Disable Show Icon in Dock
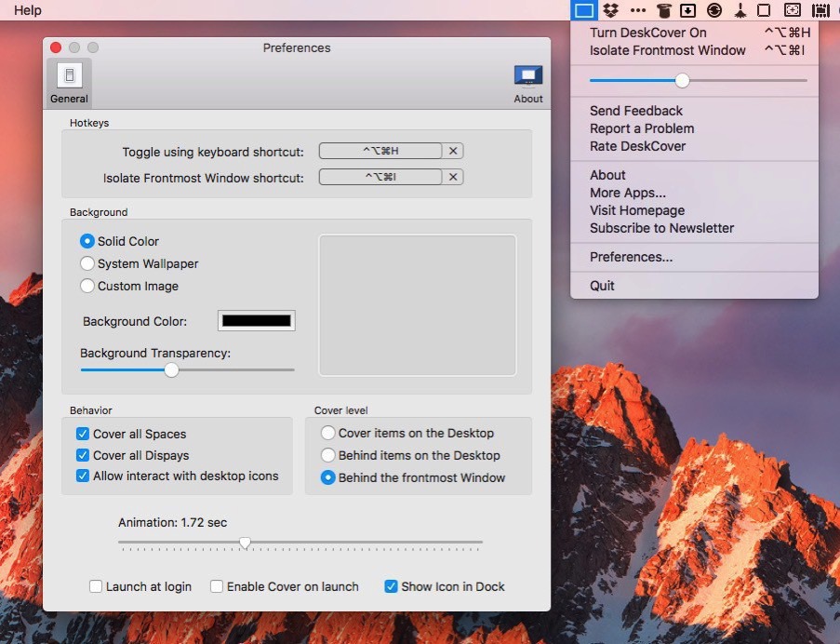The width and height of the screenshot is (840, 644). (391, 586)
